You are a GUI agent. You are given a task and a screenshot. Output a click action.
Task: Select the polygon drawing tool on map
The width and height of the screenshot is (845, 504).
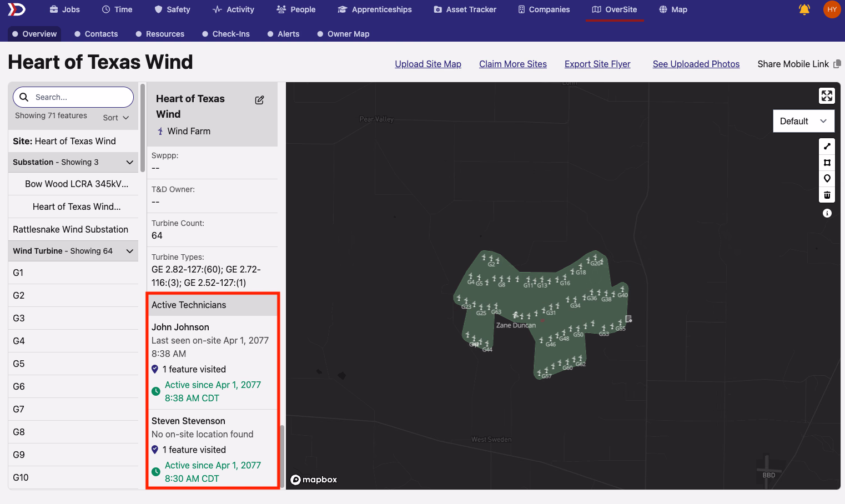click(x=827, y=163)
